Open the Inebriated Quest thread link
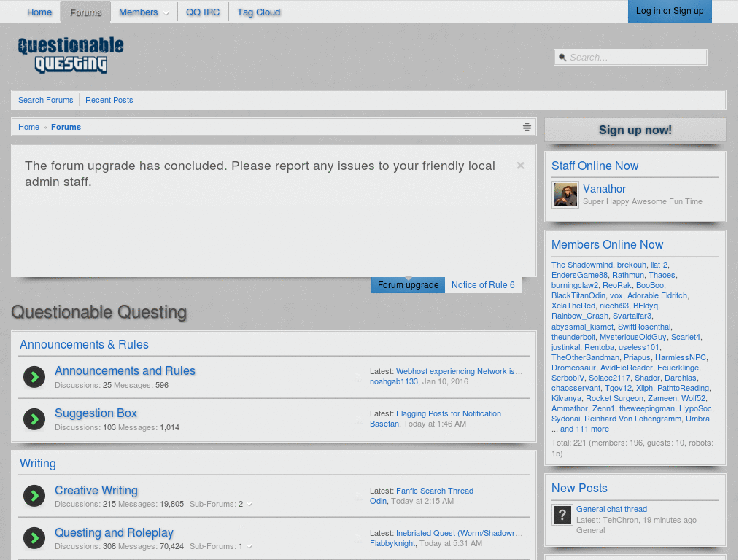 pos(460,533)
